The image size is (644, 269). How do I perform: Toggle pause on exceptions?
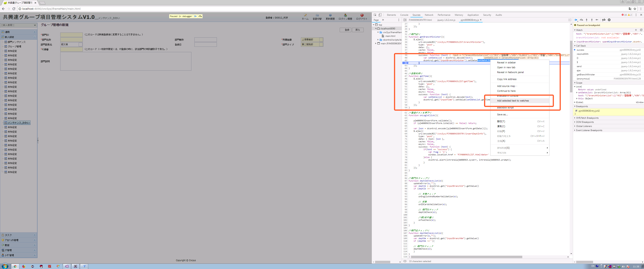click(609, 20)
